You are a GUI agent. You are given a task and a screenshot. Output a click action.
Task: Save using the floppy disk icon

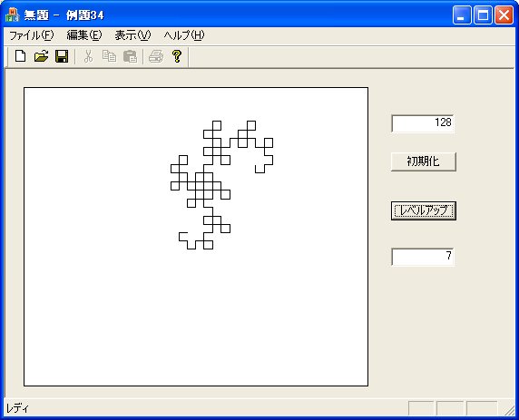point(62,56)
